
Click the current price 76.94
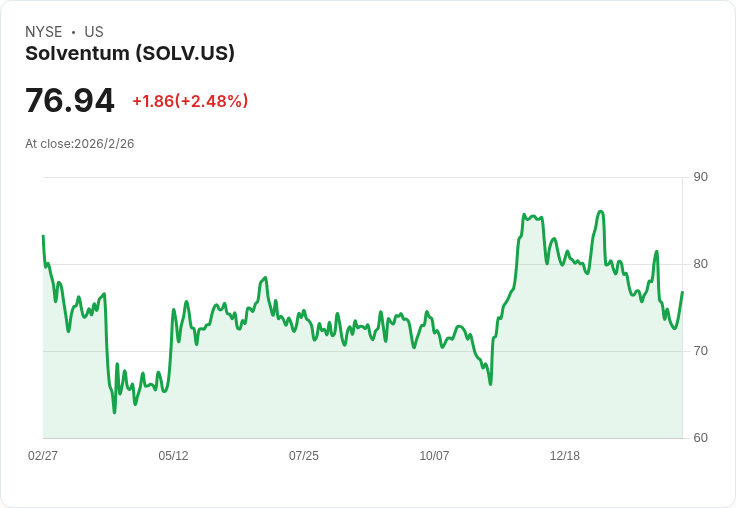[x=70, y=100]
